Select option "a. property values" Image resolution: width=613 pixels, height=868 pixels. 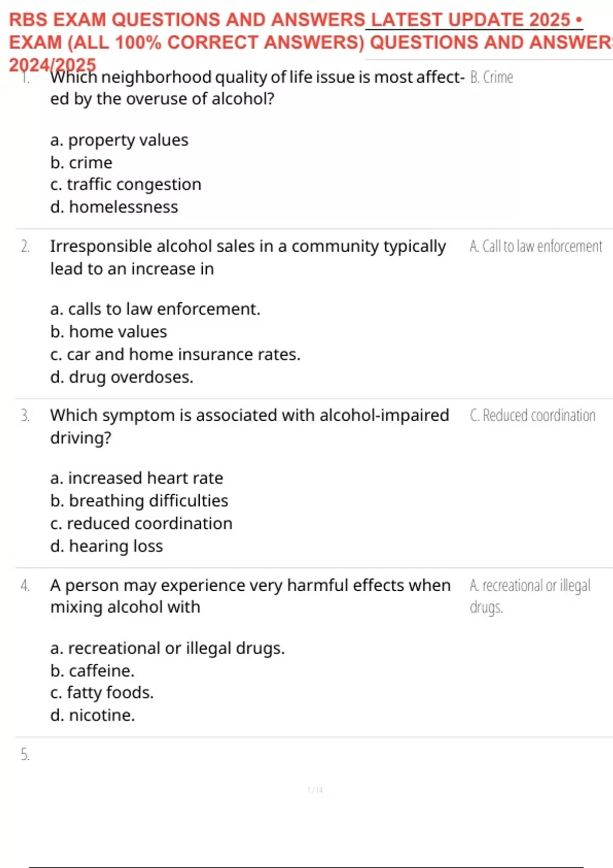click(119, 140)
